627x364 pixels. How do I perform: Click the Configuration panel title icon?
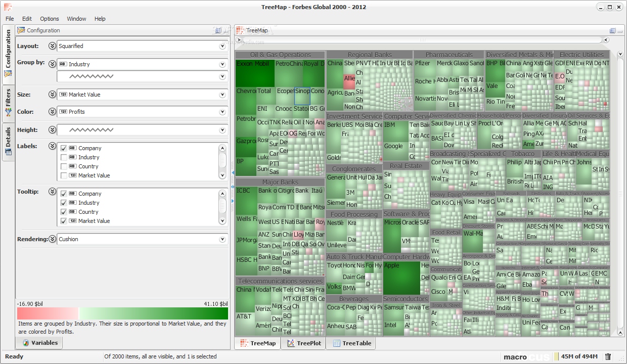tap(21, 30)
